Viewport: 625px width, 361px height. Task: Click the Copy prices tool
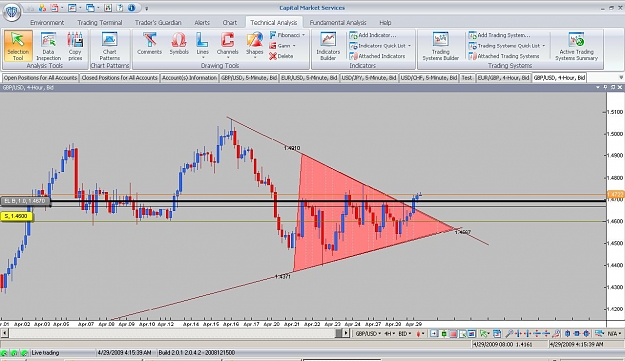coord(75,46)
